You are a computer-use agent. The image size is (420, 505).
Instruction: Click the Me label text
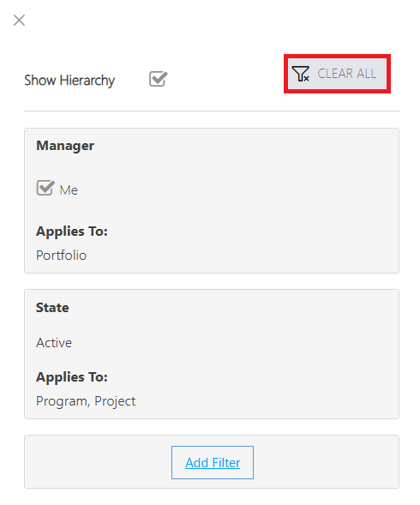click(x=69, y=190)
